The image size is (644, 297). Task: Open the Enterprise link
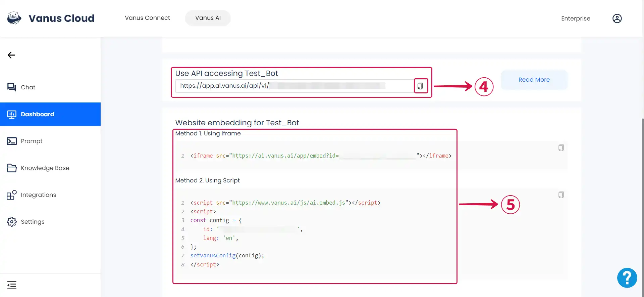pyautogui.click(x=576, y=18)
